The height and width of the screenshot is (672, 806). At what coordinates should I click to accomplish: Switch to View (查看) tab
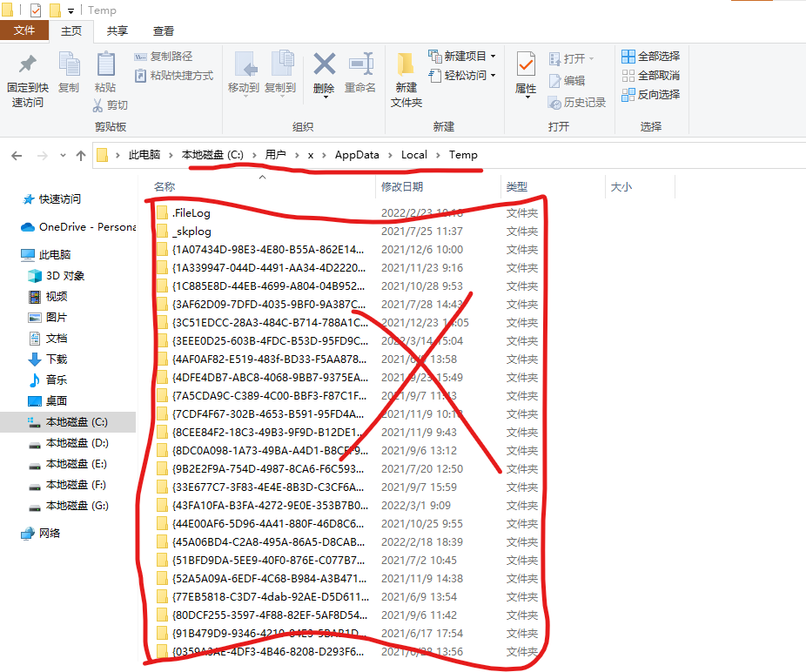[x=164, y=31]
